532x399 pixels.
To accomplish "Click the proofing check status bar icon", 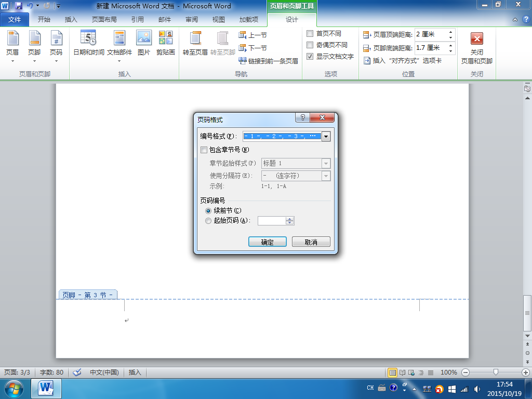I will (77, 372).
